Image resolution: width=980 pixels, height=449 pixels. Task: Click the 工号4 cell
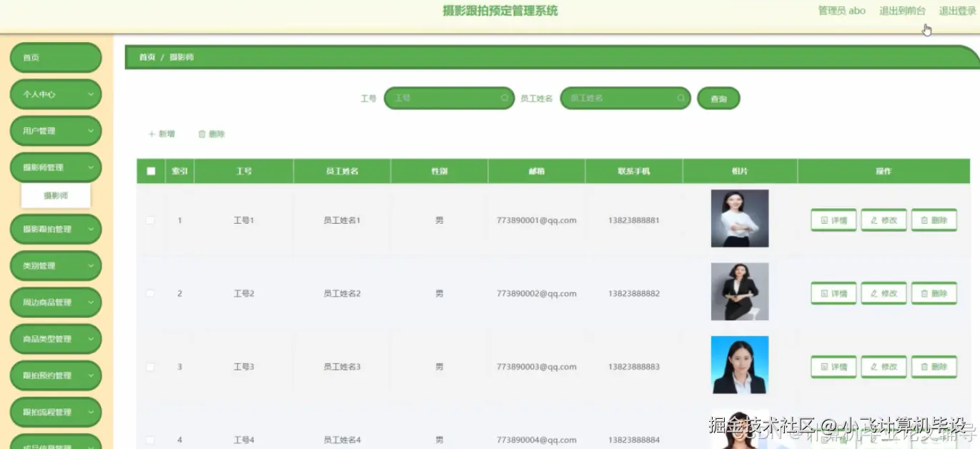point(244,440)
